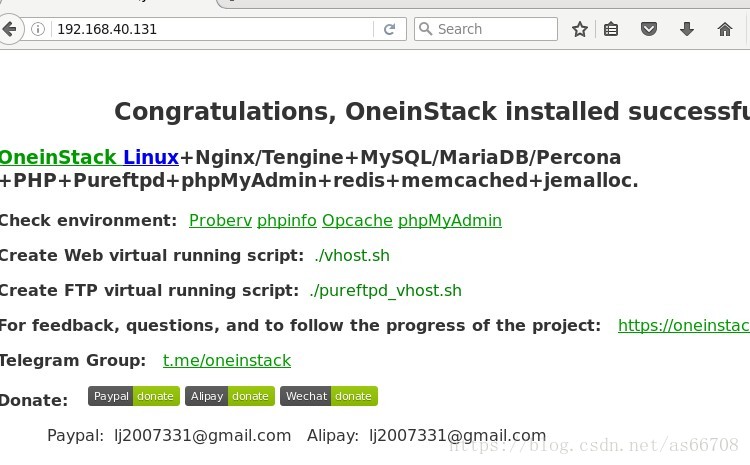Open the downloads arrow icon
Screen dimensions: 750x465
pyautogui.click(x=687, y=29)
